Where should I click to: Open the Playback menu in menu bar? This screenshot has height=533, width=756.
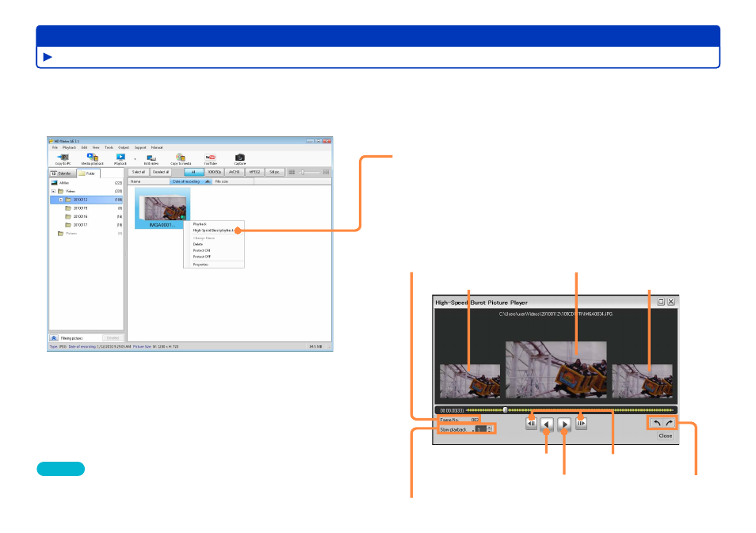coord(69,147)
